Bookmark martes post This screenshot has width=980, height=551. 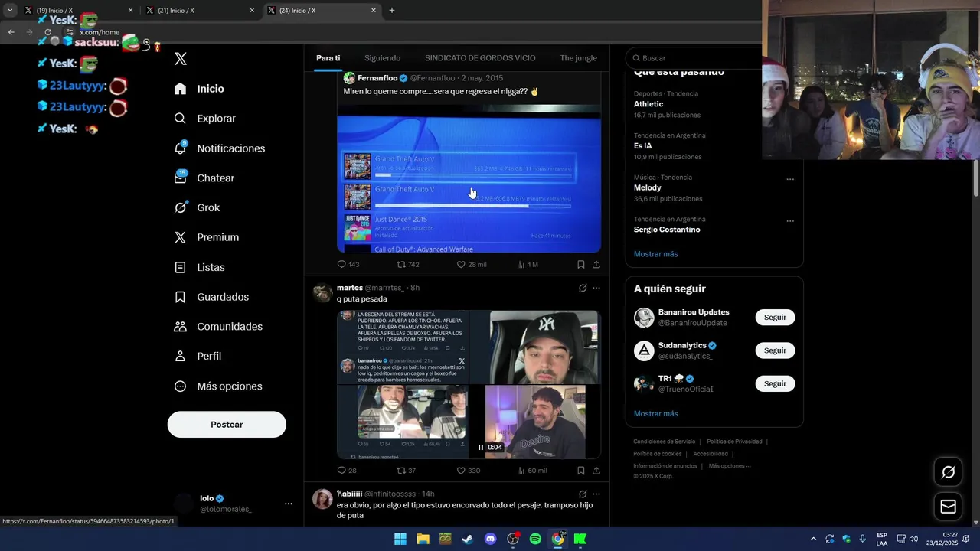coord(581,471)
